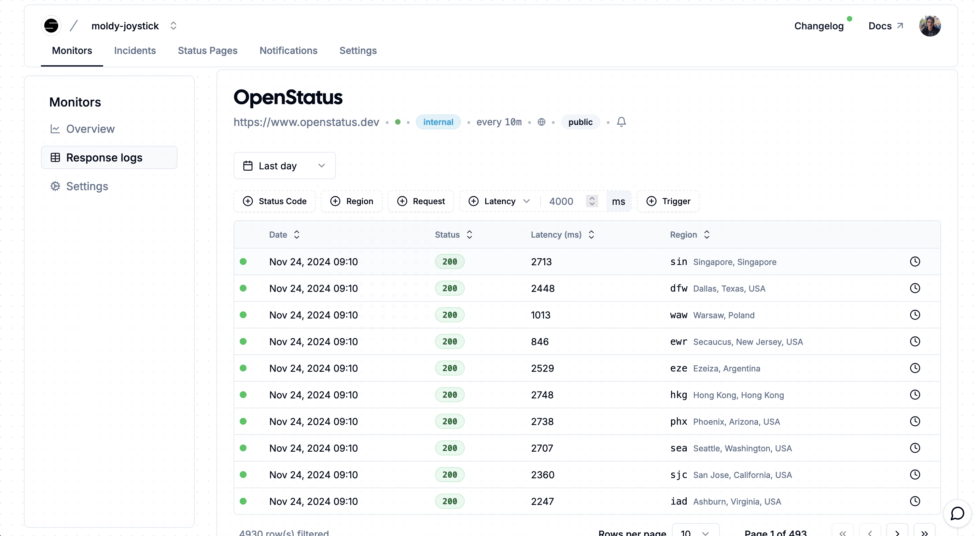Expand the moldy-joystick project switcher
980x536 pixels.
pos(173,26)
